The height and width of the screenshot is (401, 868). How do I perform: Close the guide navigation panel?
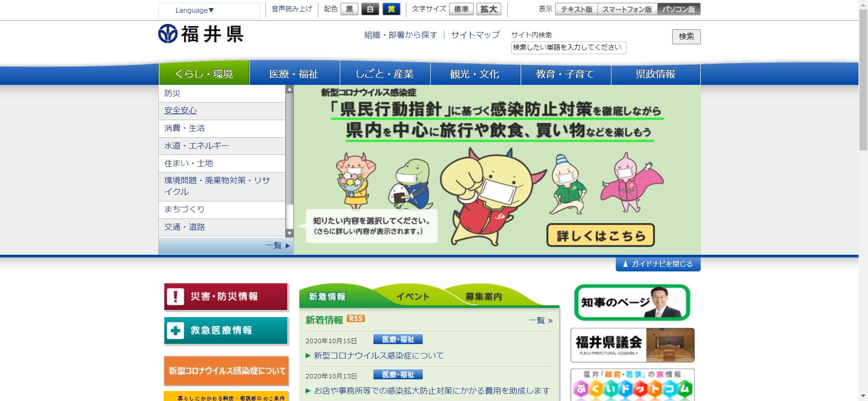[x=658, y=264]
